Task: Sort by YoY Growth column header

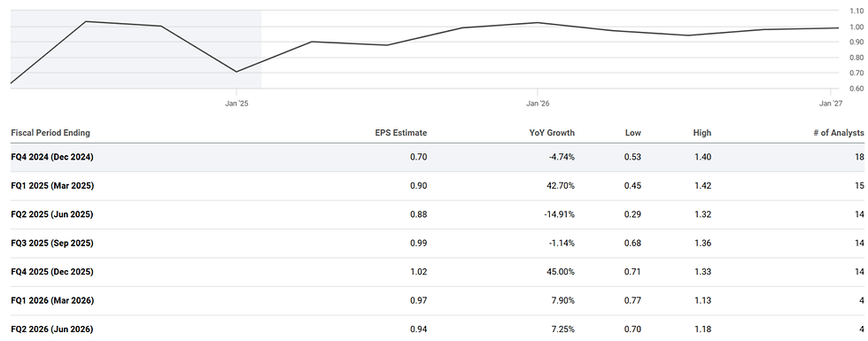Action: pyautogui.click(x=552, y=133)
